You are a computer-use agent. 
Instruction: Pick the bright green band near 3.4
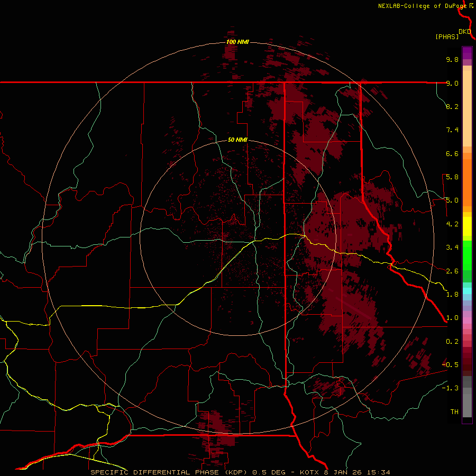(467, 255)
